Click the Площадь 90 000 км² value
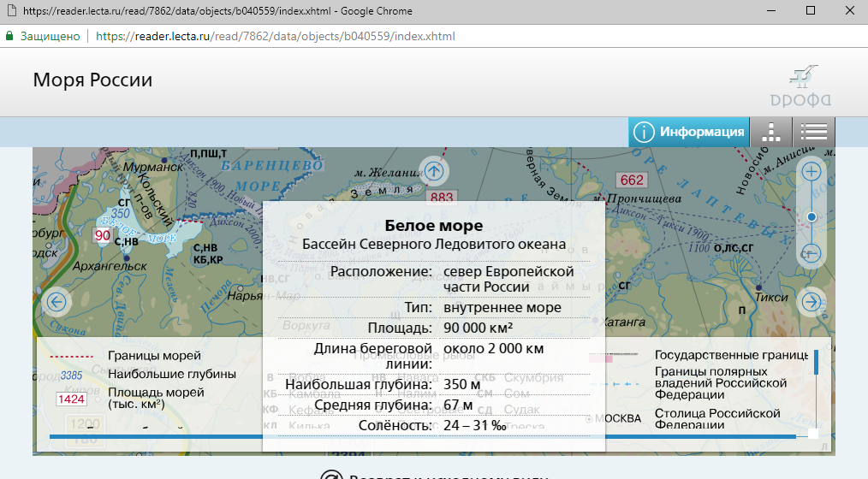The height and width of the screenshot is (479, 868). click(478, 328)
